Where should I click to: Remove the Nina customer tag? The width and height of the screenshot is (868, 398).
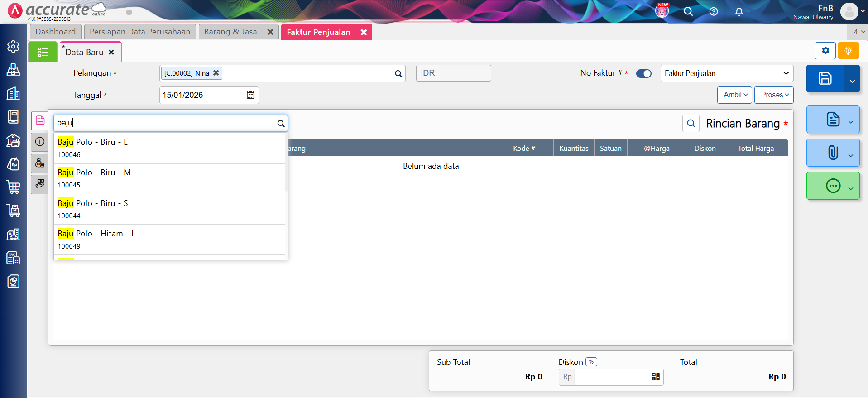[x=216, y=73]
